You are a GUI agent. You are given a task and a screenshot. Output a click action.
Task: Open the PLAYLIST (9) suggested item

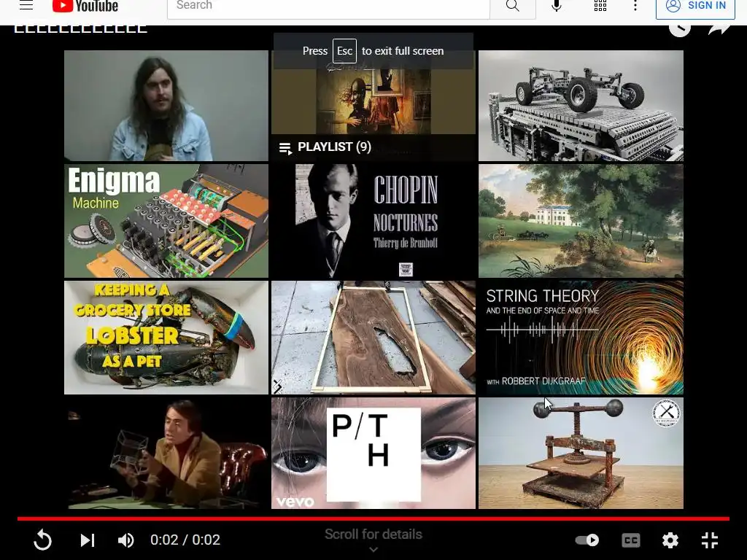[373, 106]
